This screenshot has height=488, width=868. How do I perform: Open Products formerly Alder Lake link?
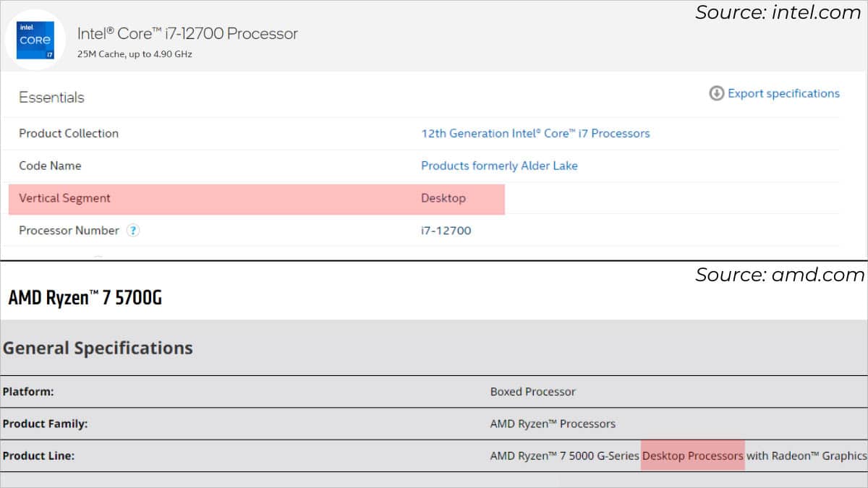[499, 166]
